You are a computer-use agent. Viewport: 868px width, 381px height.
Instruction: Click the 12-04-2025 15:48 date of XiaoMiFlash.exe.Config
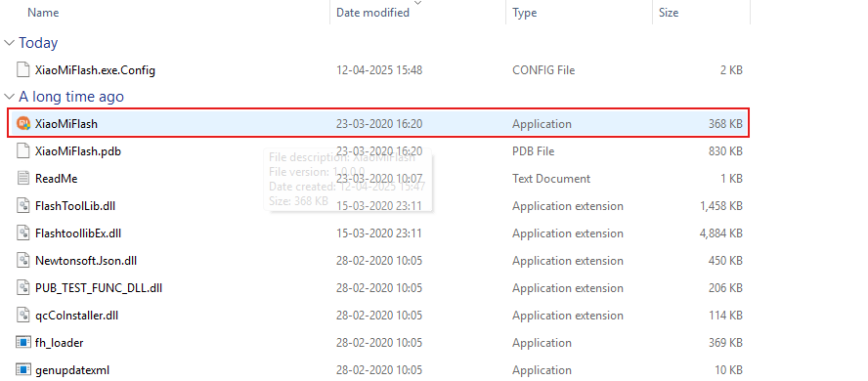pos(379,70)
